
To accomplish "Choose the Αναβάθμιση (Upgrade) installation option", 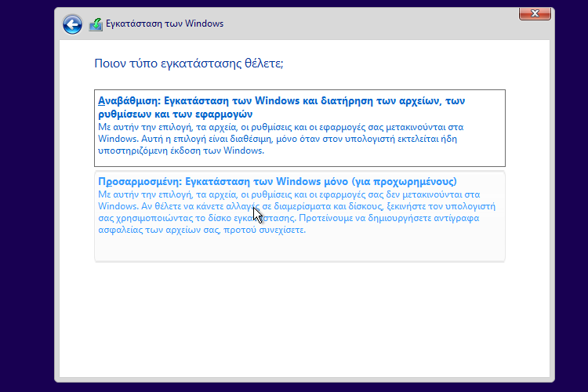I will (299, 128).
